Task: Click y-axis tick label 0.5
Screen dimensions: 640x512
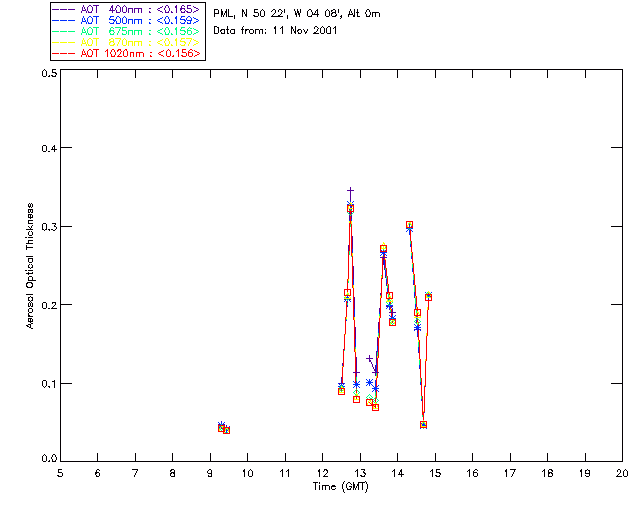Action: point(49,73)
